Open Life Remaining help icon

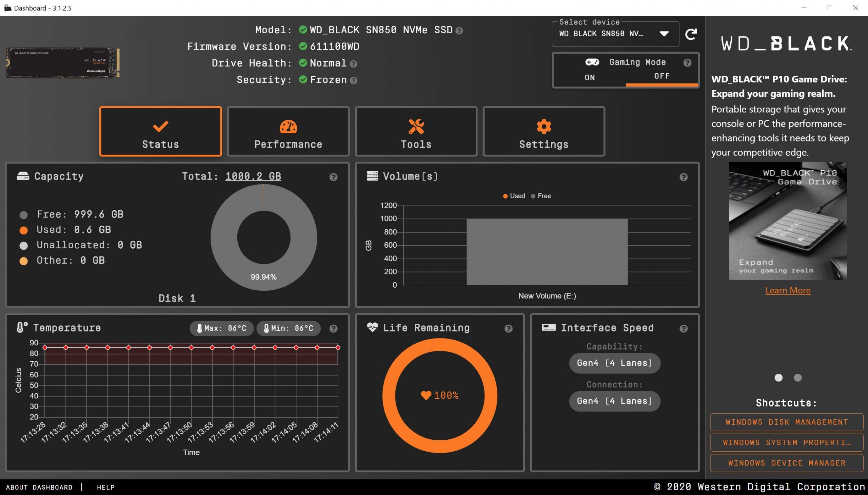coord(508,328)
